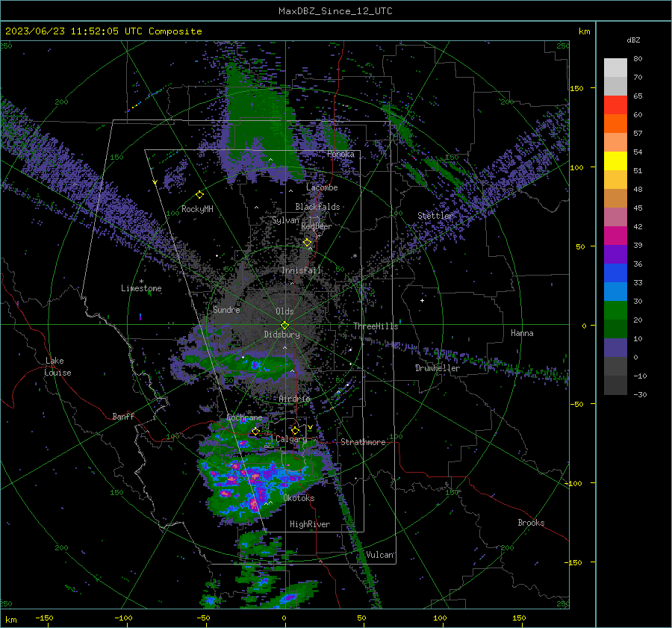
Task: Click the dark gray -10 to -30 swatch
Action: (x=615, y=385)
